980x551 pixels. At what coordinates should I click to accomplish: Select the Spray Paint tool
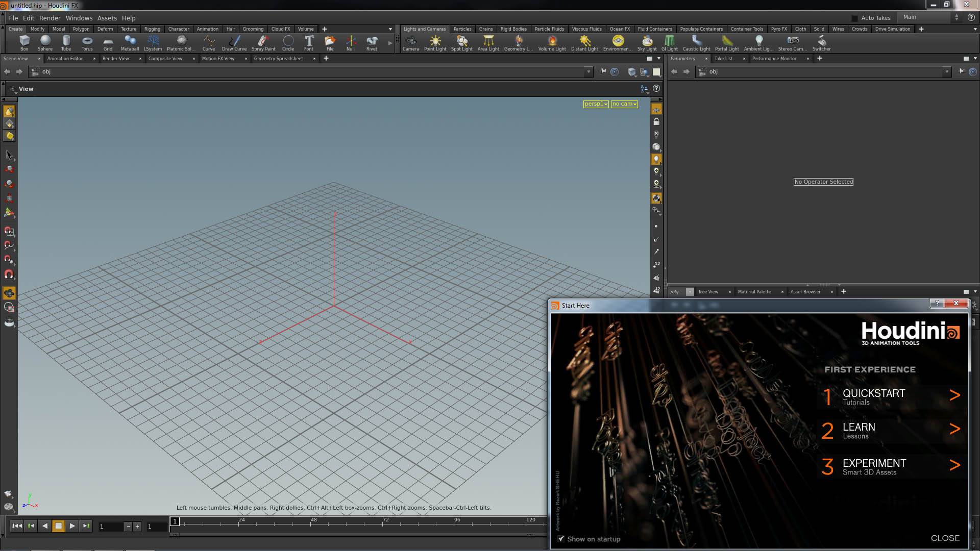(x=263, y=43)
